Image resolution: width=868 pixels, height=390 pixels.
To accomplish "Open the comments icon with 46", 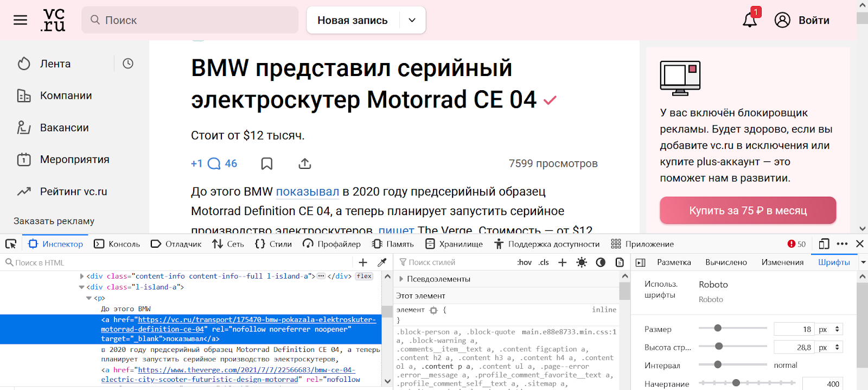I will pos(222,163).
